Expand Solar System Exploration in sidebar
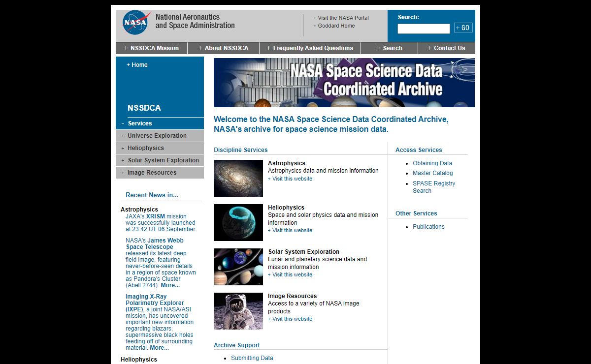This screenshot has height=364, width=591. coord(160,160)
